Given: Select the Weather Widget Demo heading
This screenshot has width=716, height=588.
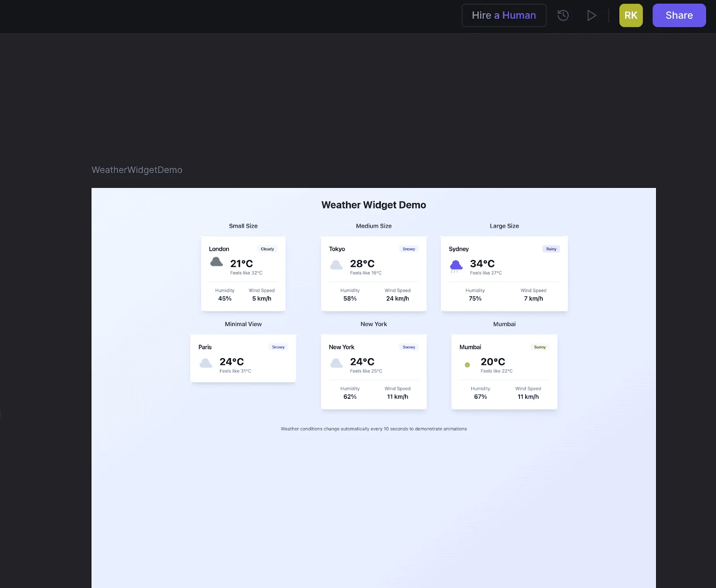Looking at the screenshot, I should (374, 205).
